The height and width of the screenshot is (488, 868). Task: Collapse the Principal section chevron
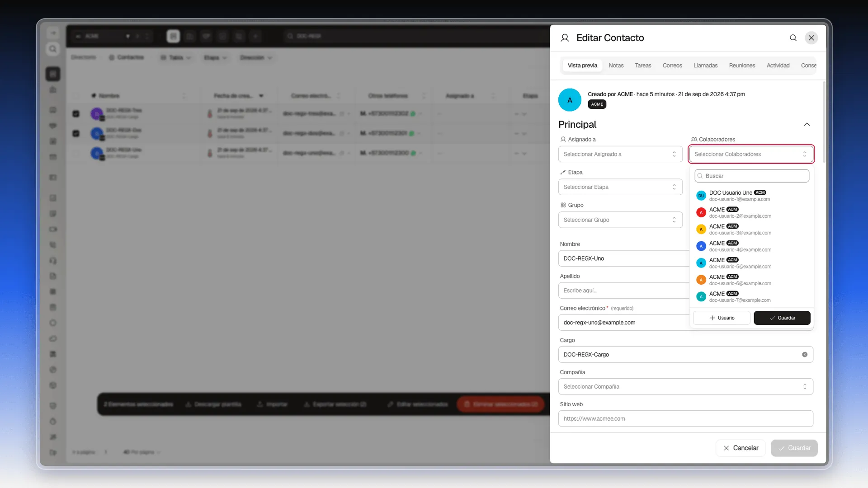click(x=807, y=124)
